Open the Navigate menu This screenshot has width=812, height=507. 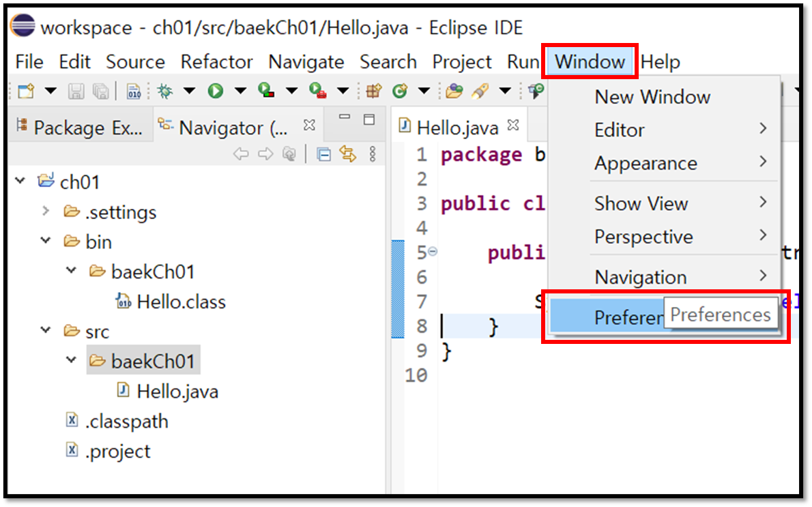306,61
